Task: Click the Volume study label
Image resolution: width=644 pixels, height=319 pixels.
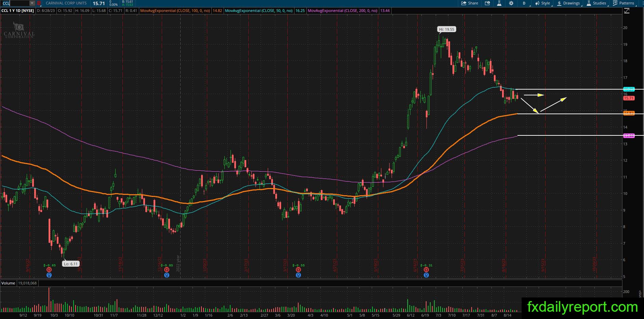Action: 8,283
